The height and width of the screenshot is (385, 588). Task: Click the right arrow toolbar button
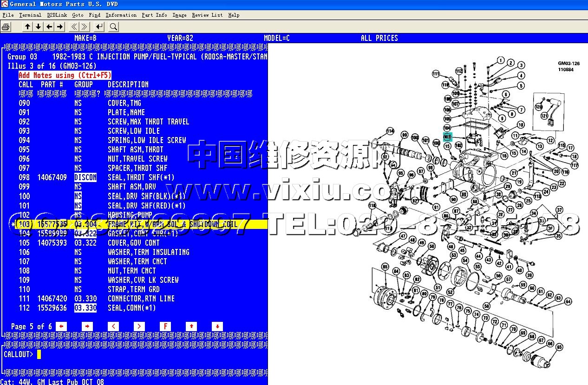point(60,27)
